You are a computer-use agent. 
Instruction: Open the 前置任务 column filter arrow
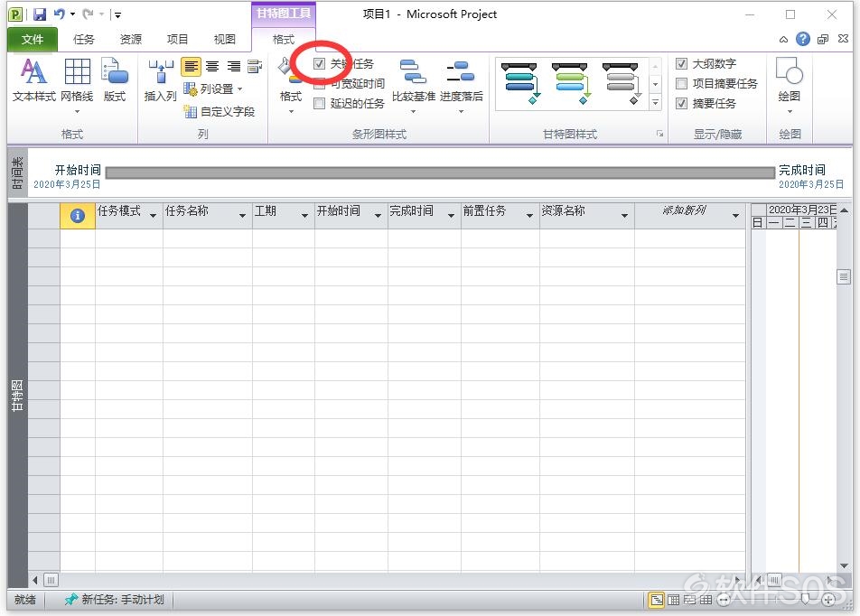pos(529,216)
